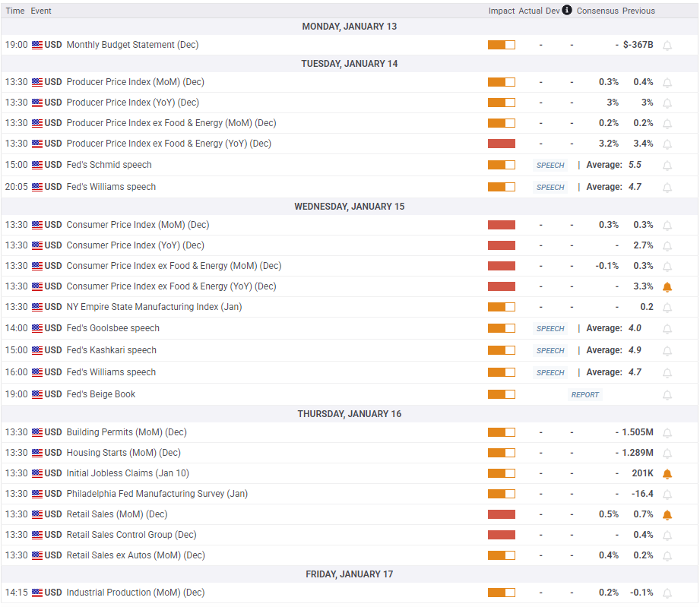Click REPORT tag for Fed's Beige Book
700x607 pixels.
tap(584, 394)
